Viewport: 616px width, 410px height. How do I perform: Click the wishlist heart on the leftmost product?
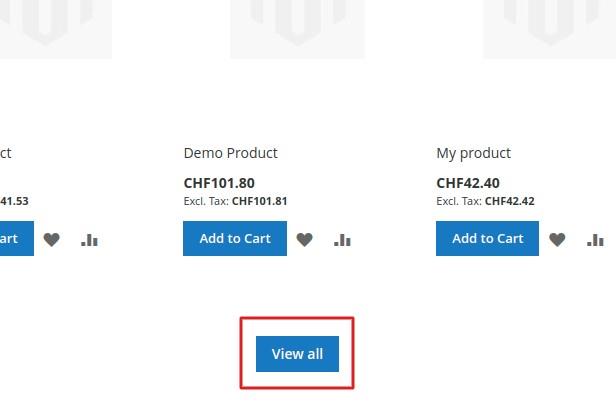click(52, 239)
